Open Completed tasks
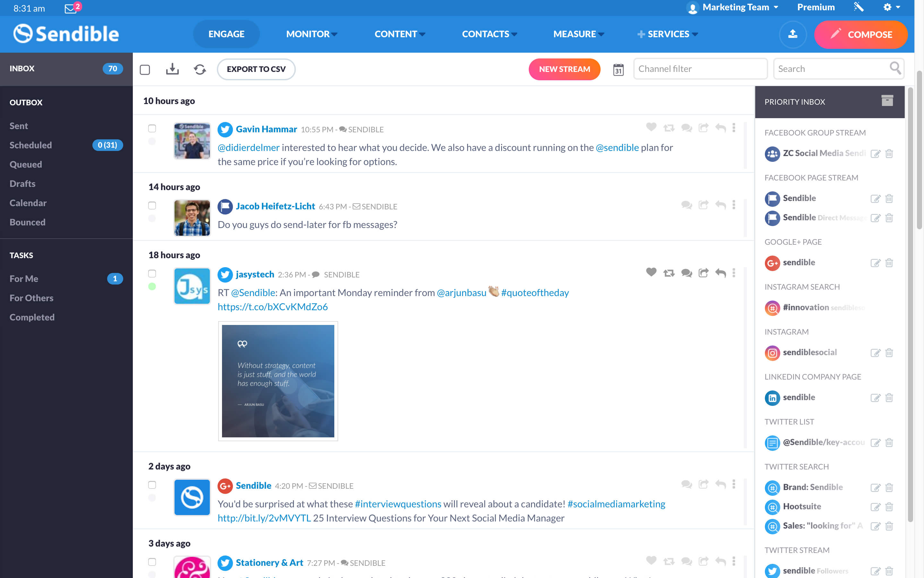Image resolution: width=924 pixels, height=578 pixels. [32, 317]
